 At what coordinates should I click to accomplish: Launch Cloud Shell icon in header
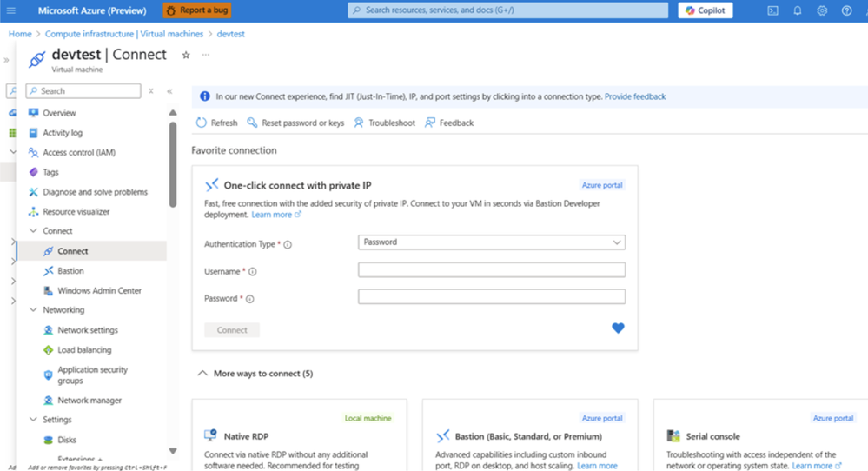click(x=772, y=10)
